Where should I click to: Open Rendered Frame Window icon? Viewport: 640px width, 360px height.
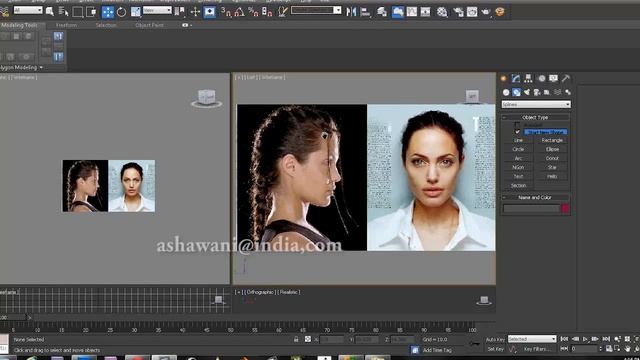click(x=472, y=12)
